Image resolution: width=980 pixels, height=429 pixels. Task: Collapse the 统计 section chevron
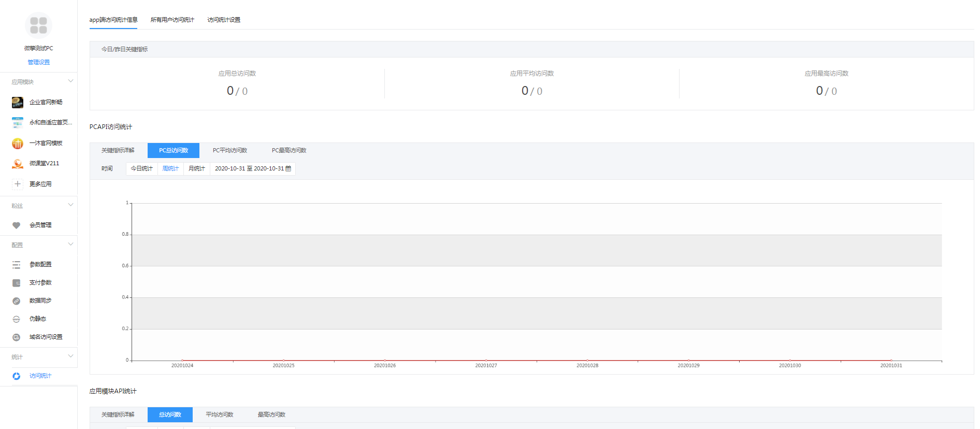click(71, 356)
